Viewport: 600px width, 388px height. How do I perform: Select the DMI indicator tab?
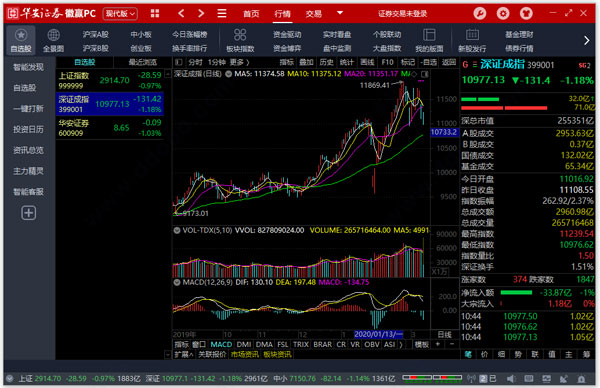244,344
